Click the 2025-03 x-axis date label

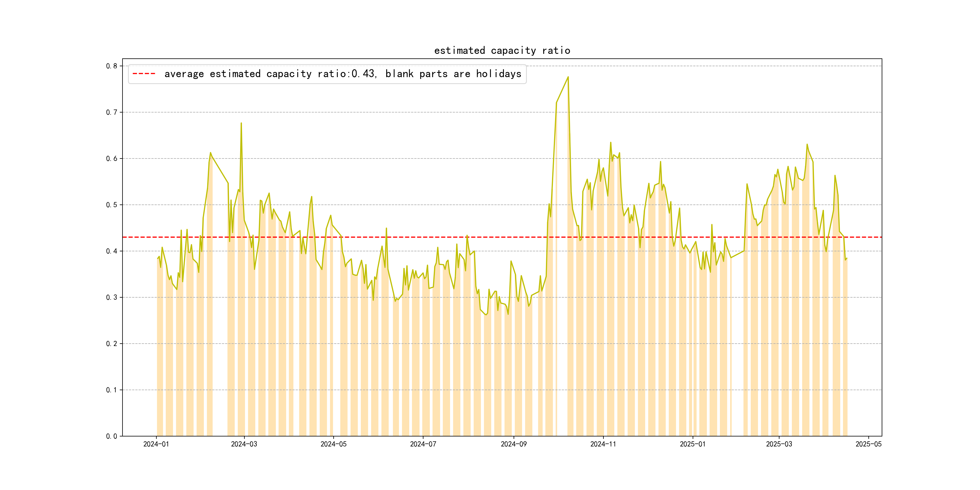click(x=779, y=444)
